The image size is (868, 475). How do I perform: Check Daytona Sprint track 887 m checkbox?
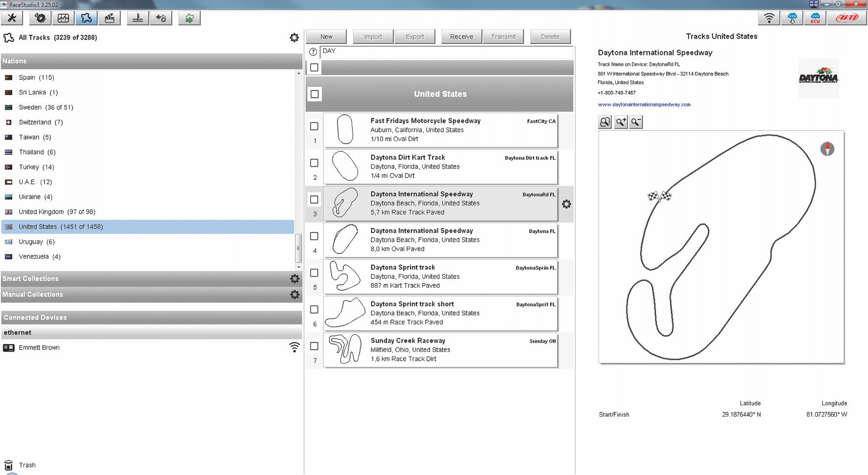314,273
